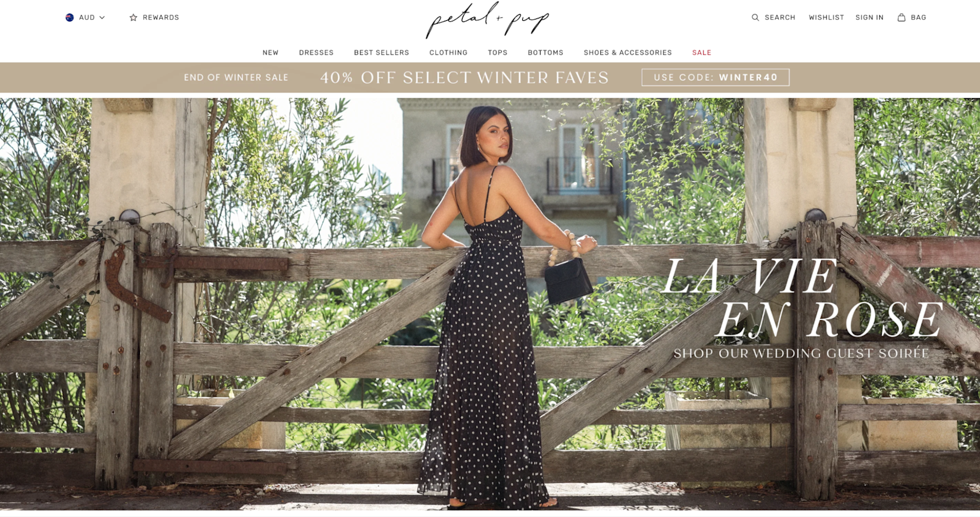Expand the AUD currency dropdown chevron
This screenshot has width=980, height=517.
point(102,17)
